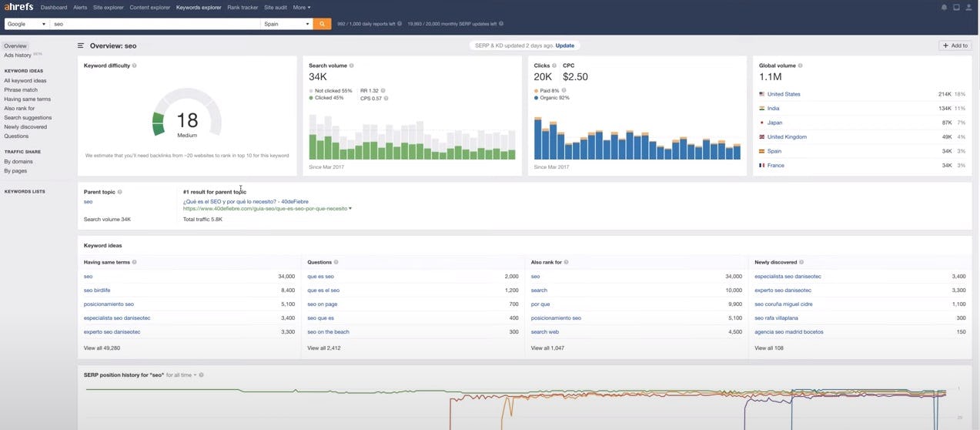This screenshot has height=430, width=980.
Task: Toggle the sidebar hamburger icon beside Overview
Action: click(81, 46)
